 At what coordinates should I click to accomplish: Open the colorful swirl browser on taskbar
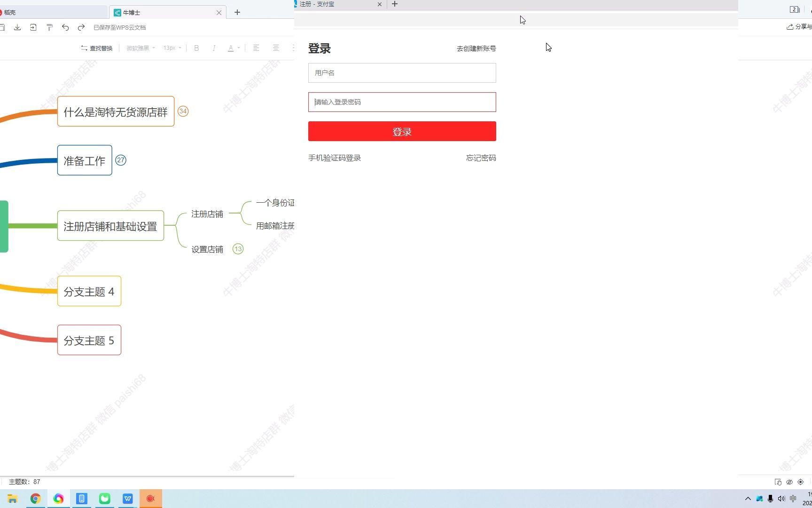coord(58,499)
